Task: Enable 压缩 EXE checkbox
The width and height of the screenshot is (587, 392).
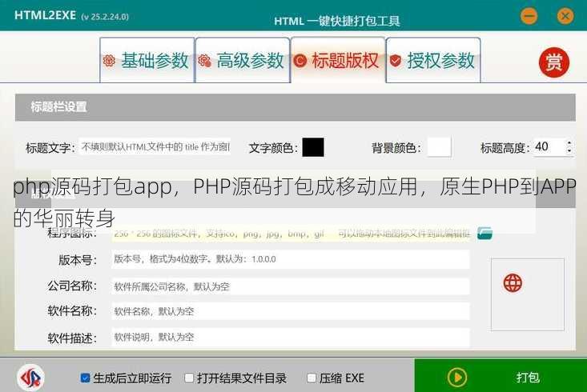Action: click(x=311, y=378)
